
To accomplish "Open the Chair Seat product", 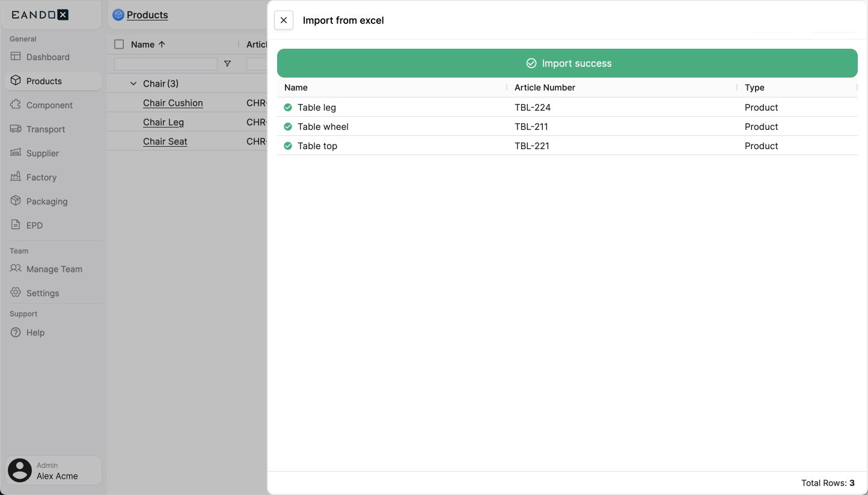I will [165, 141].
